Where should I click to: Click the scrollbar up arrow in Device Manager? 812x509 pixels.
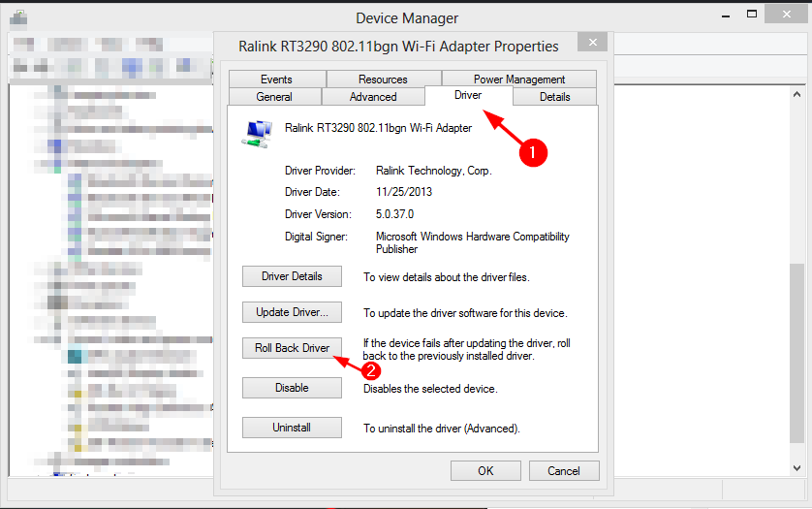coord(797,94)
